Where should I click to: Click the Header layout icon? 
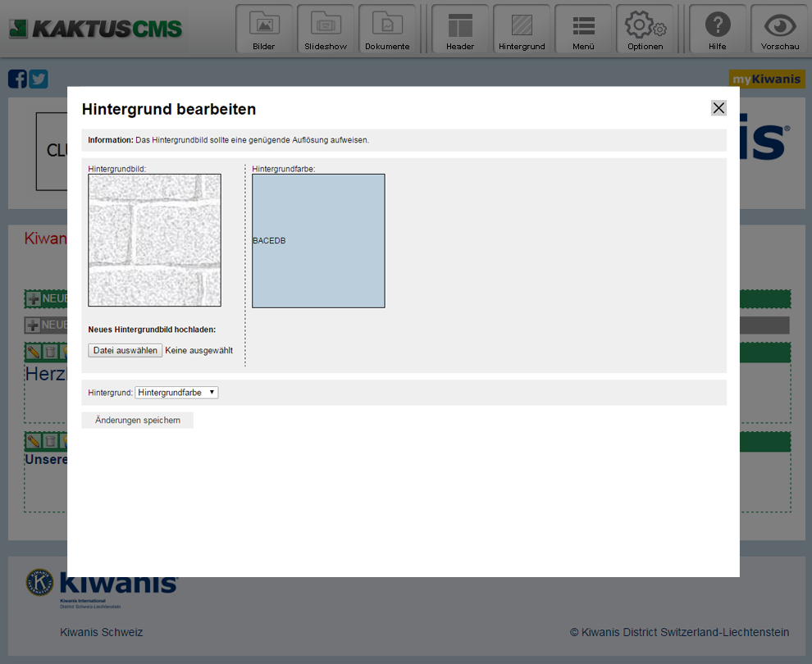pos(460,30)
